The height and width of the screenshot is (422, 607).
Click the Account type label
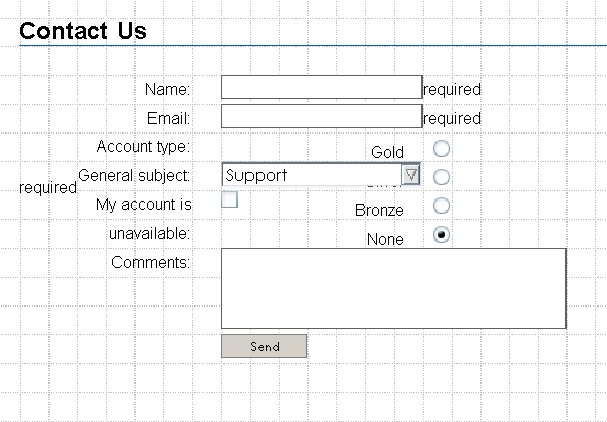(143, 147)
